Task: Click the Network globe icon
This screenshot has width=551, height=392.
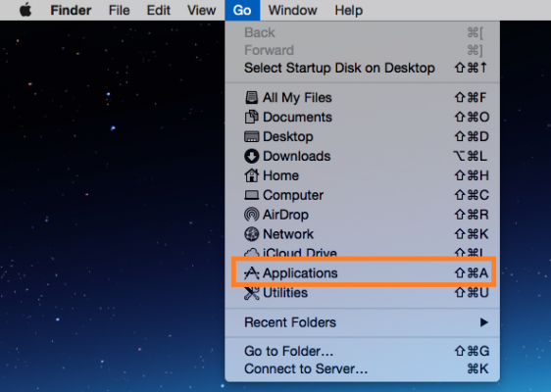Action: point(251,234)
